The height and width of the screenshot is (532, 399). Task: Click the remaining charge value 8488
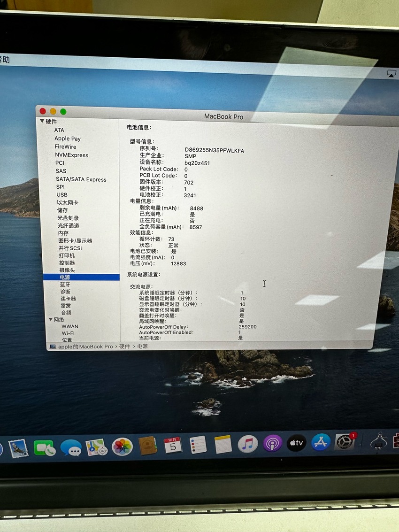coord(197,208)
